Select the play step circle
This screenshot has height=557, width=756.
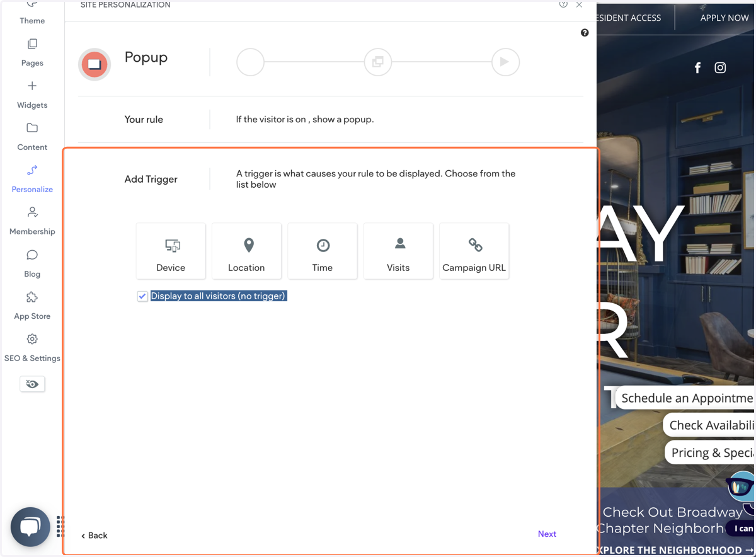point(505,62)
